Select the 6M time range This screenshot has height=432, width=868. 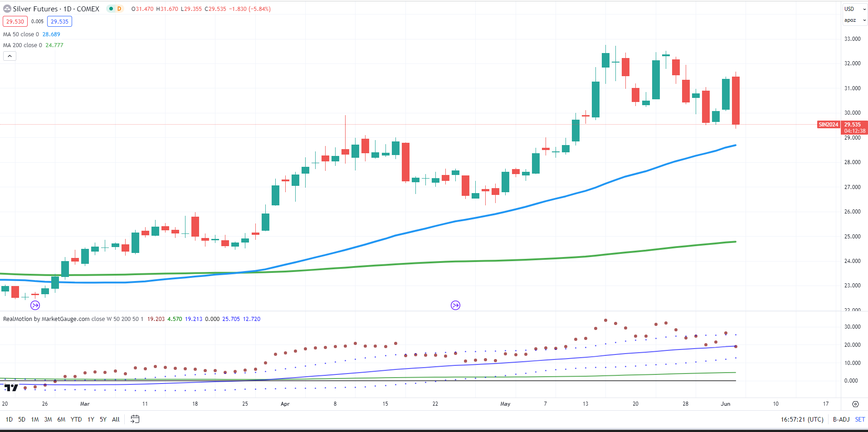pos(61,419)
